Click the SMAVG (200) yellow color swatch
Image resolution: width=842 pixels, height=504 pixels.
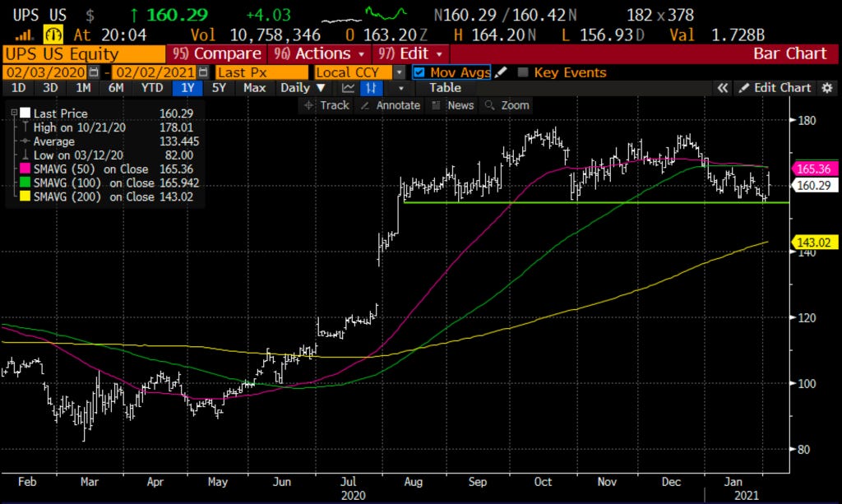pos(25,197)
